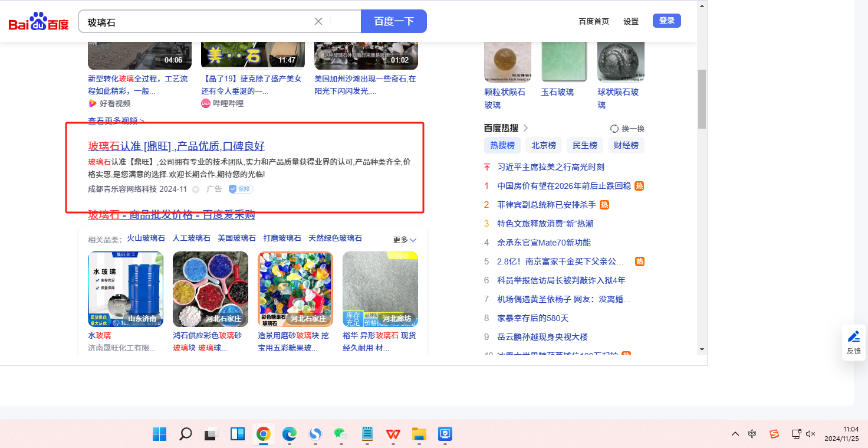Open the 设置 settings link
Screen dimensions: 868x448
[x=631, y=21]
